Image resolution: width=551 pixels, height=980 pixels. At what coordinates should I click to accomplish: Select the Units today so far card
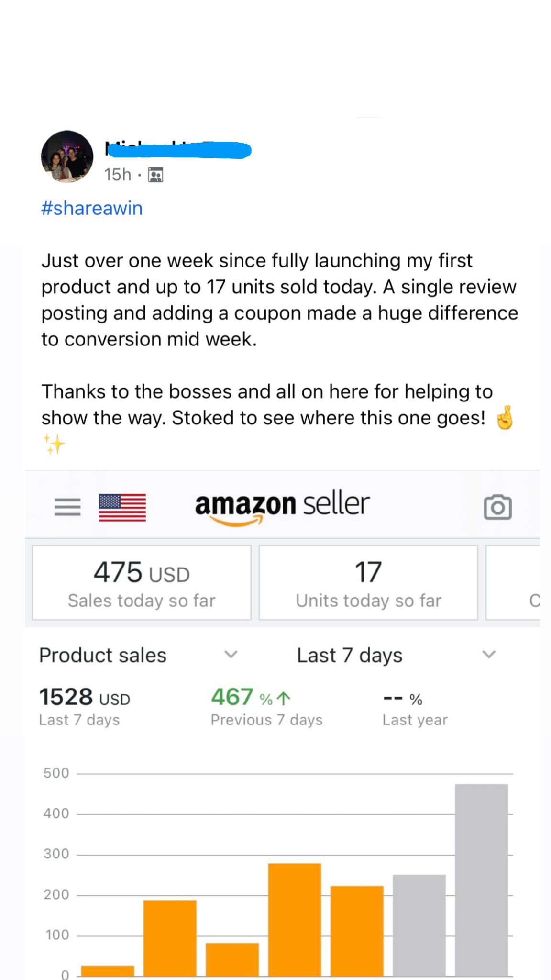[368, 582]
